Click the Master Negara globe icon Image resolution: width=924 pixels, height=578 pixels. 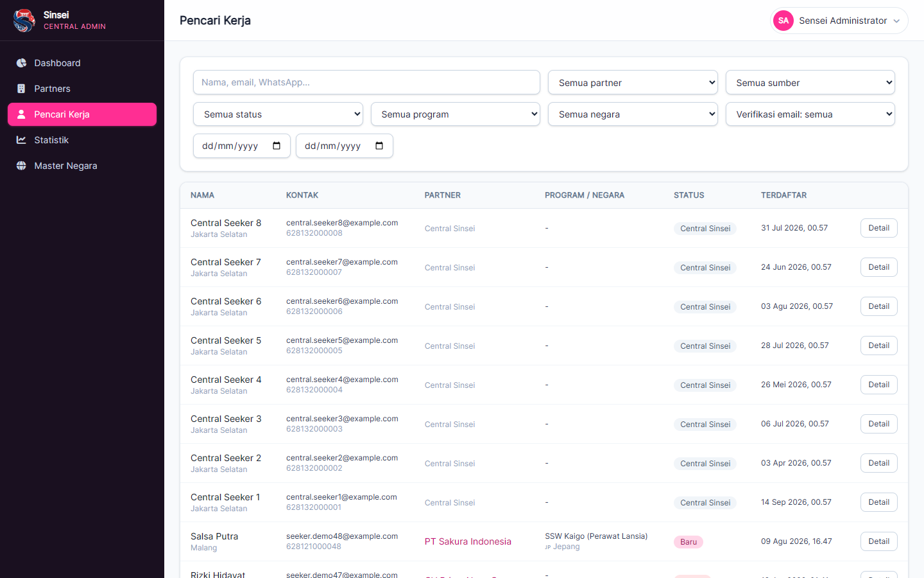click(21, 166)
